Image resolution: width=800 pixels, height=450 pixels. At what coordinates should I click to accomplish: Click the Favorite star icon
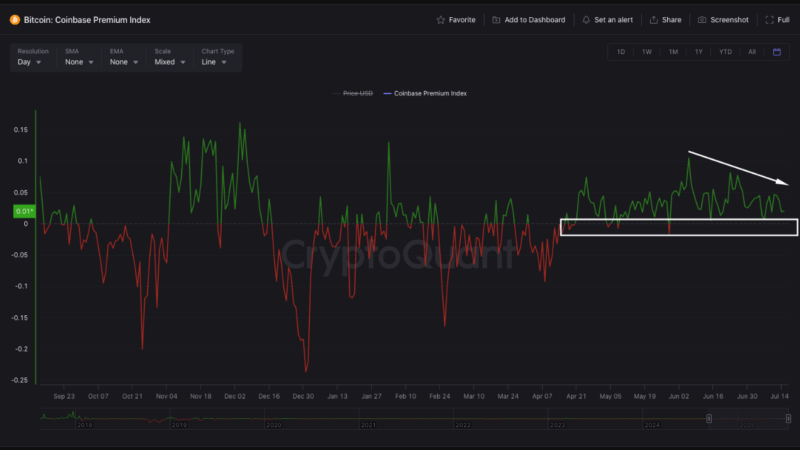coord(441,20)
